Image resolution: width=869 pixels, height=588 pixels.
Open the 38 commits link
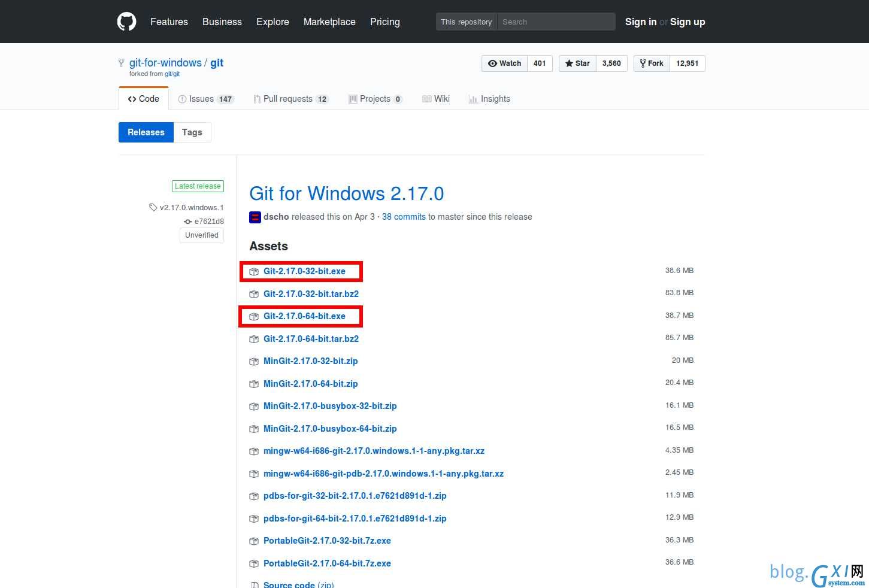pos(404,217)
